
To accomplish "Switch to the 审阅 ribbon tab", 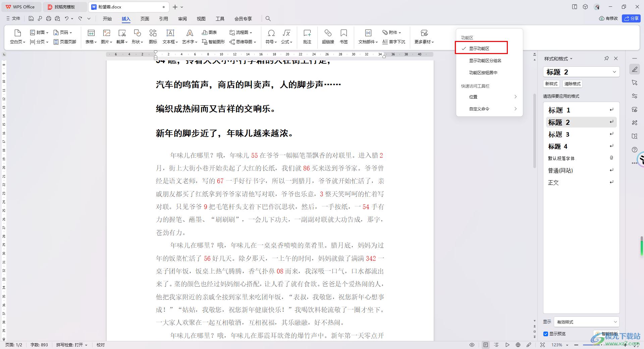I will [182, 18].
